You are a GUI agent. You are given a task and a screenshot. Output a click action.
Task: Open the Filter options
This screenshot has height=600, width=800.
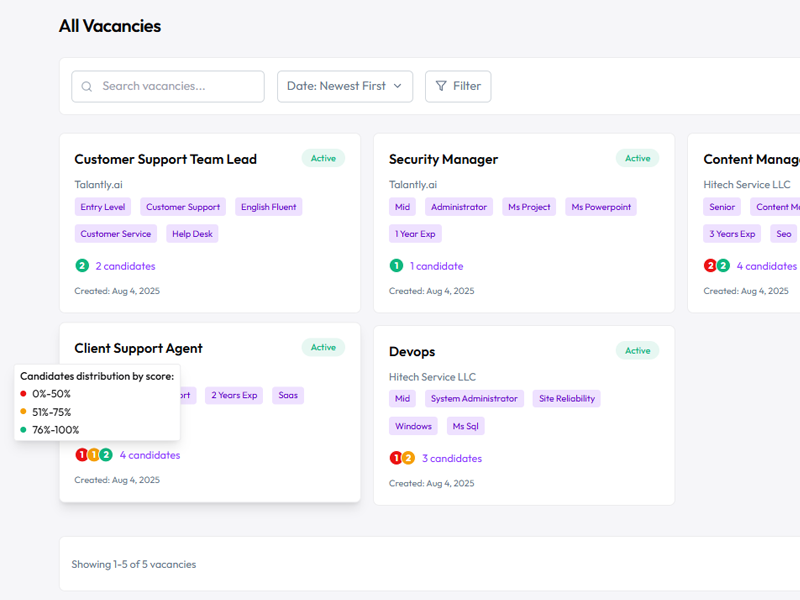(x=458, y=87)
